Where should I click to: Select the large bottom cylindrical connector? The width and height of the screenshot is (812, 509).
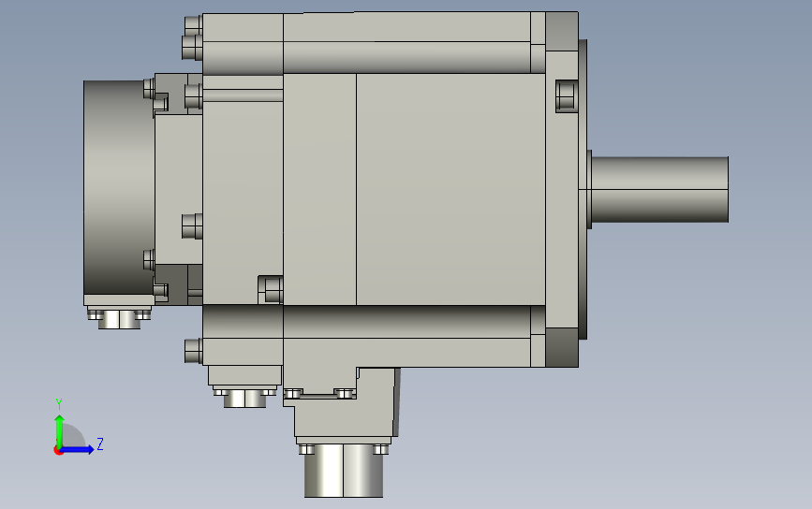[344, 471]
